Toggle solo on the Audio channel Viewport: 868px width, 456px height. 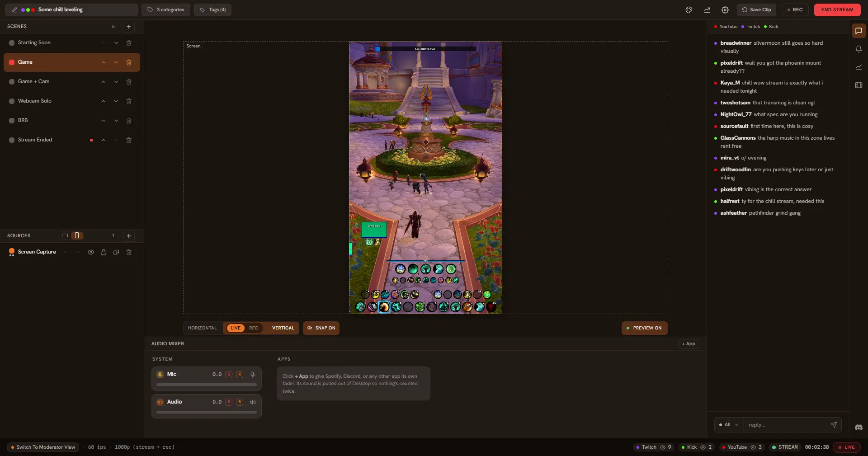(229, 402)
